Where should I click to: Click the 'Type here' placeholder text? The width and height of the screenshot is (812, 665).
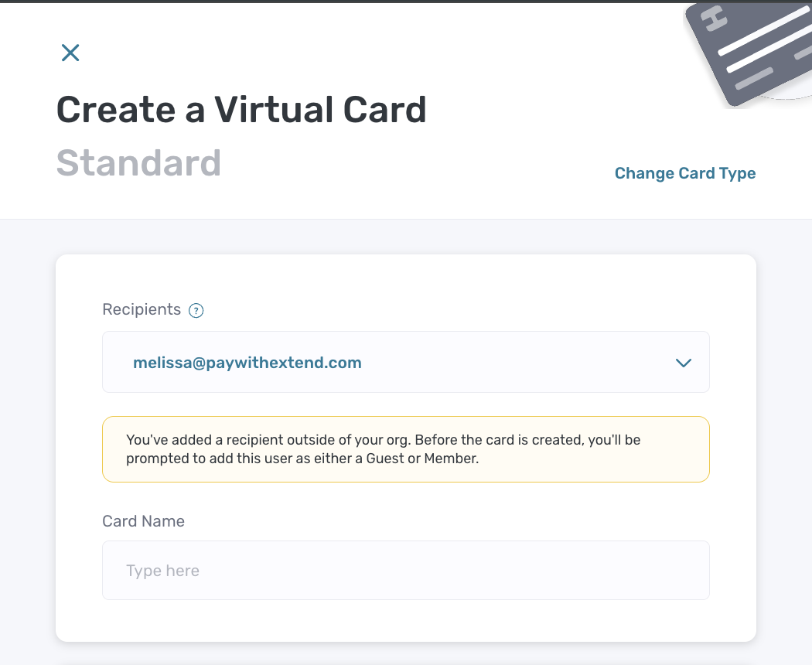pyautogui.click(x=162, y=571)
